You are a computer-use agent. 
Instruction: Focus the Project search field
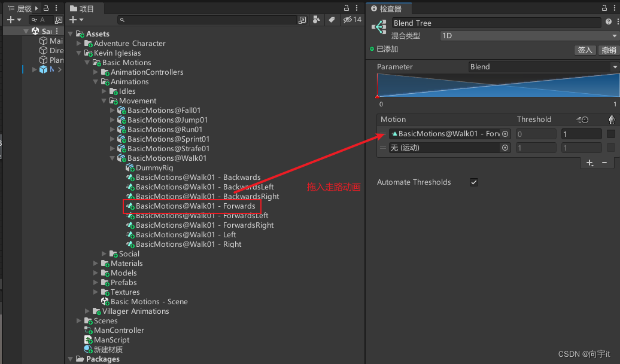click(x=207, y=20)
